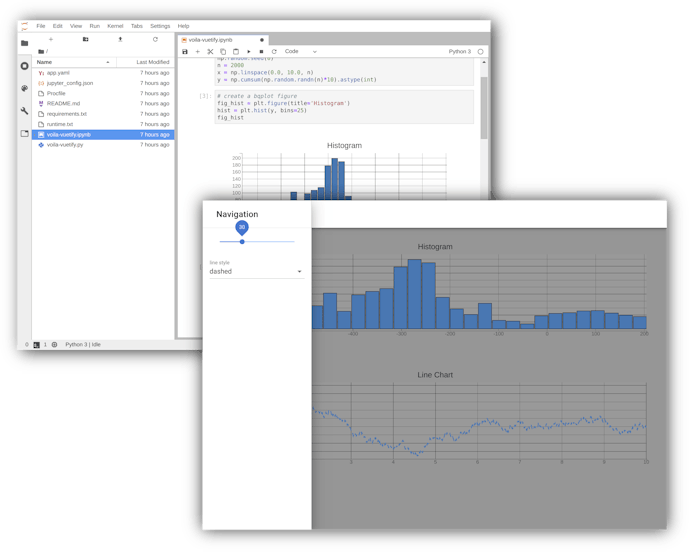Open the Settings menu
692x560 pixels.
click(x=160, y=26)
